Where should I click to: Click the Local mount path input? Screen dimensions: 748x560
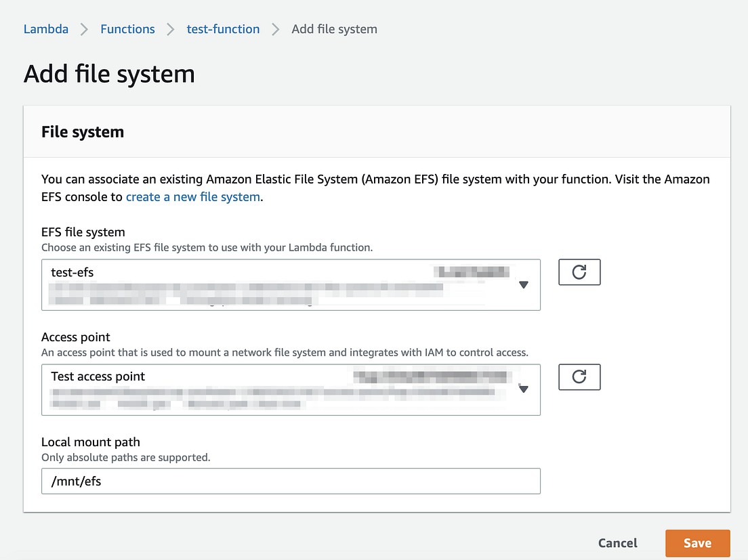[291, 481]
